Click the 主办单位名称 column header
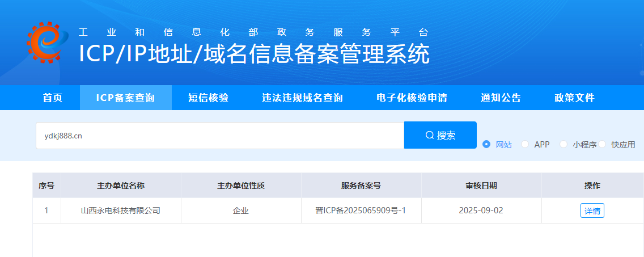Image resolution: width=644 pixels, height=257 pixels. (x=121, y=186)
